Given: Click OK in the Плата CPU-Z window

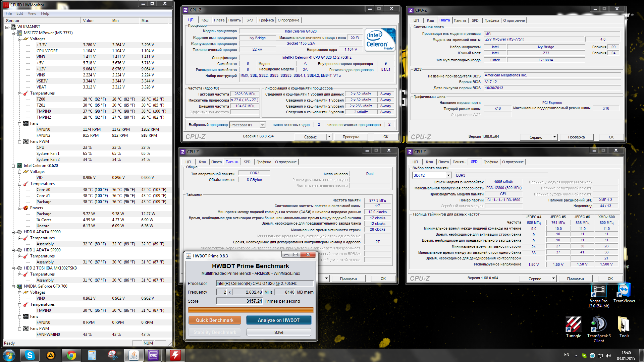Looking at the screenshot, I should click(611, 137).
